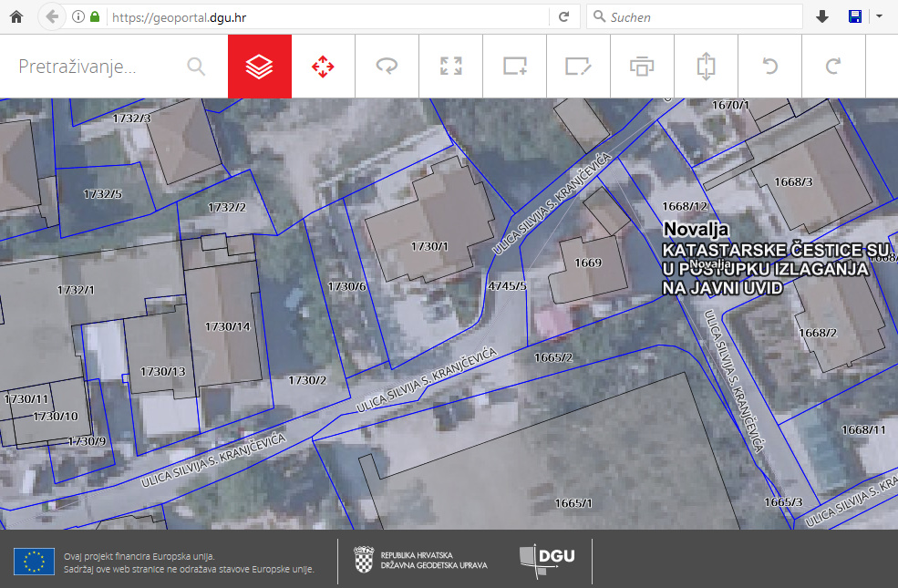Click the edit drawing pencil icon
Screen dimensions: 898x588
[x=578, y=67]
